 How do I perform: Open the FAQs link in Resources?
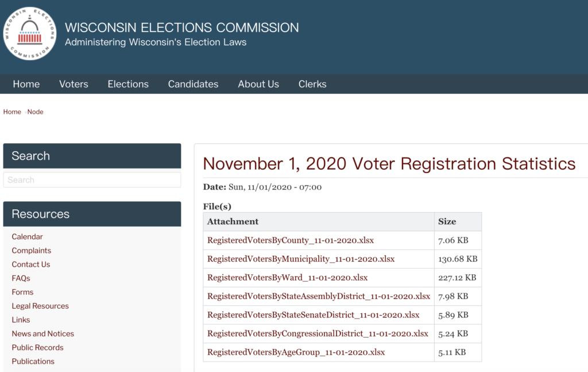click(21, 278)
